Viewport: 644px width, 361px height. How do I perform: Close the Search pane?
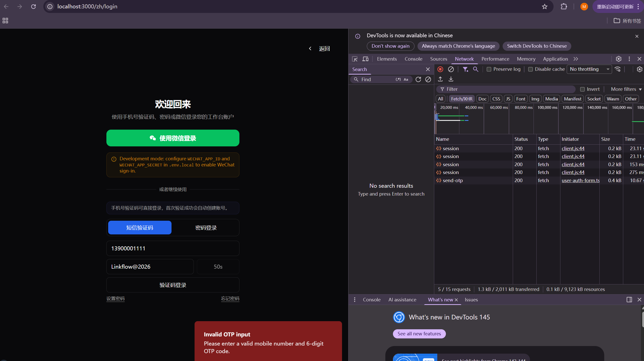click(x=428, y=69)
